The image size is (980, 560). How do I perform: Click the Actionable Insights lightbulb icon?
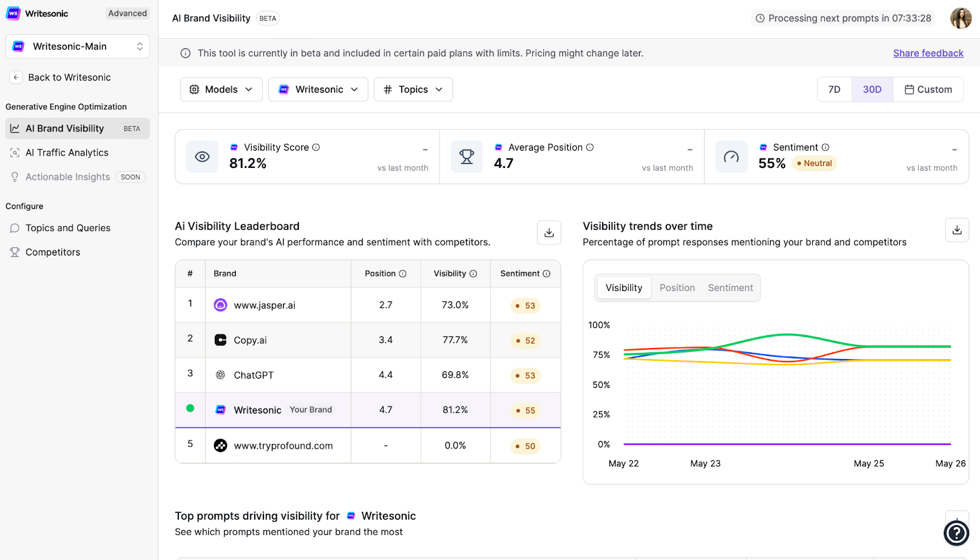[x=15, y=177]
